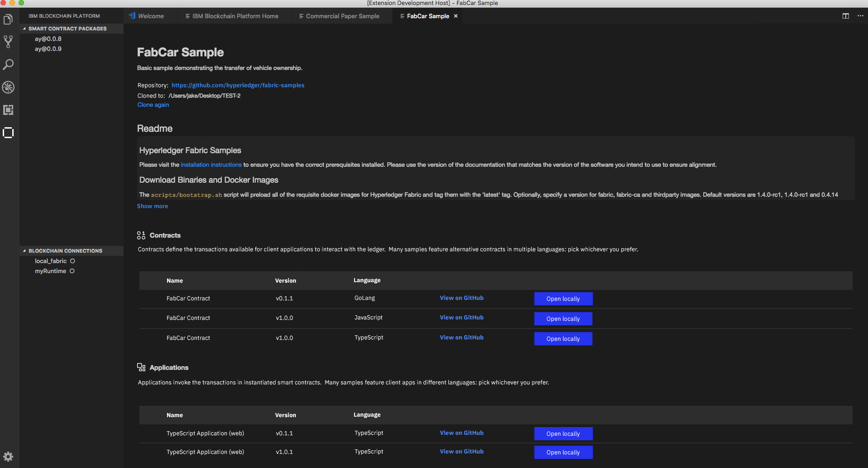
Task: Open the Extensions view
Action: coord(8,110)
